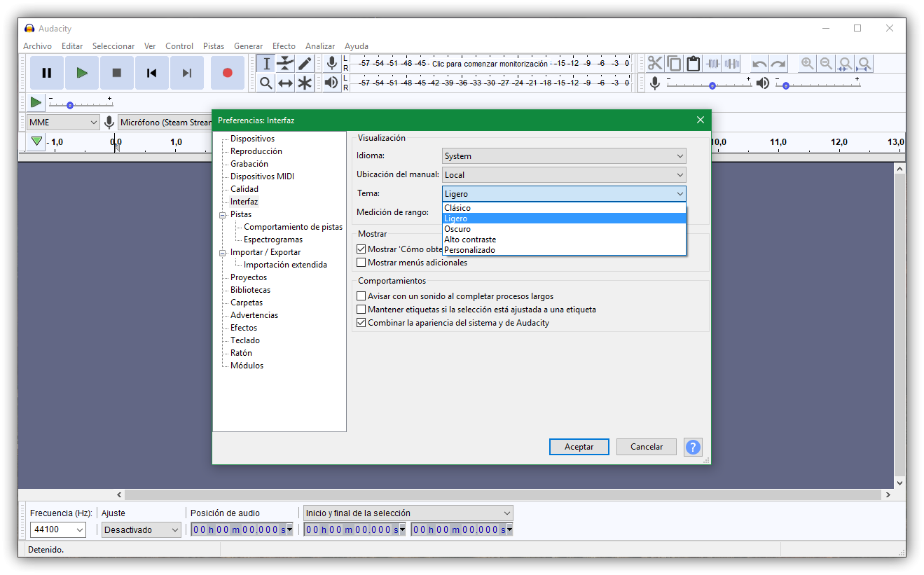Open the Ajuste 'Desactivado' dropdown
The width and height of the screenshot is (924, 575).
142,530
